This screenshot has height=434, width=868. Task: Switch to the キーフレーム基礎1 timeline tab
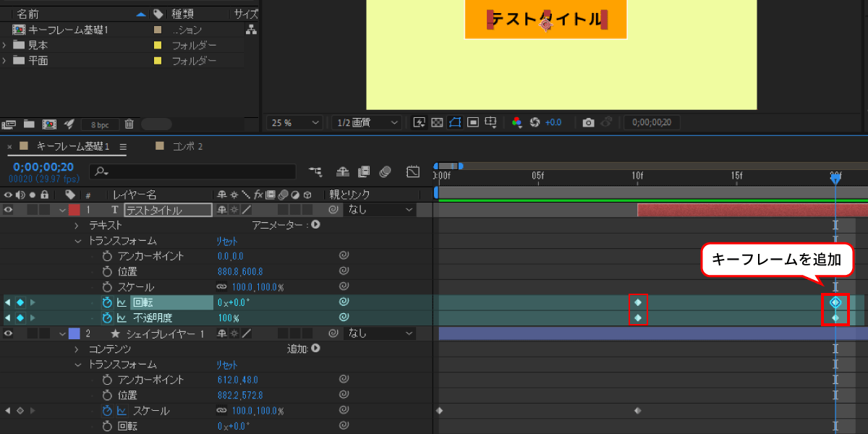pos(73,146)
